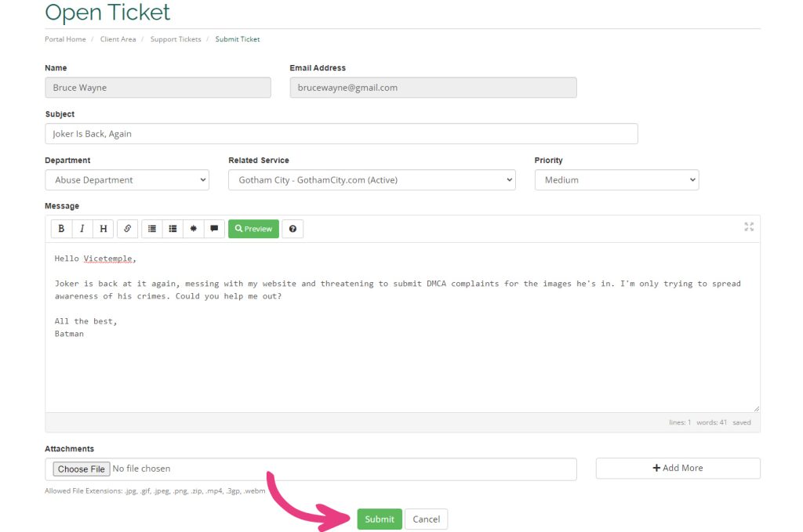
Task: Expand the message editor to fullscreen
Action: click(749, 226)
